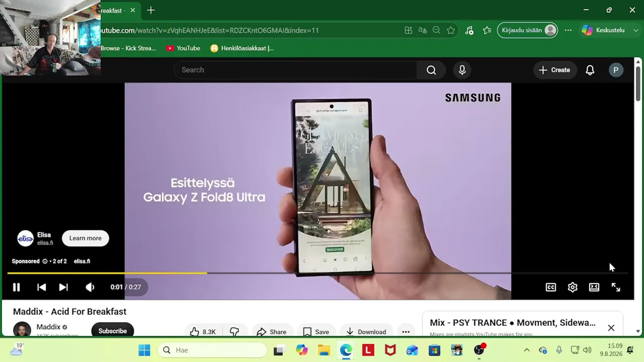Screen dimensions: 644x362
Task: Mute the video player volume
Action: 90,287
